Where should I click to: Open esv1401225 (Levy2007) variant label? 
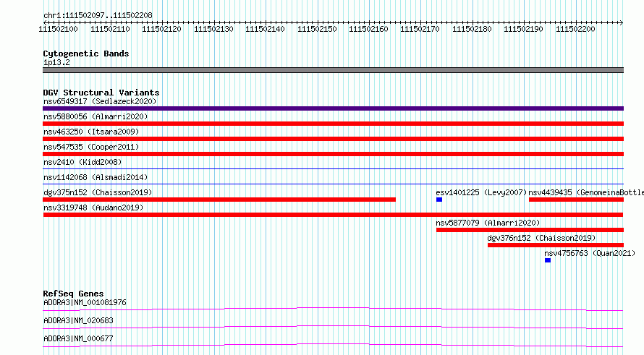click(x=481, y=192)
